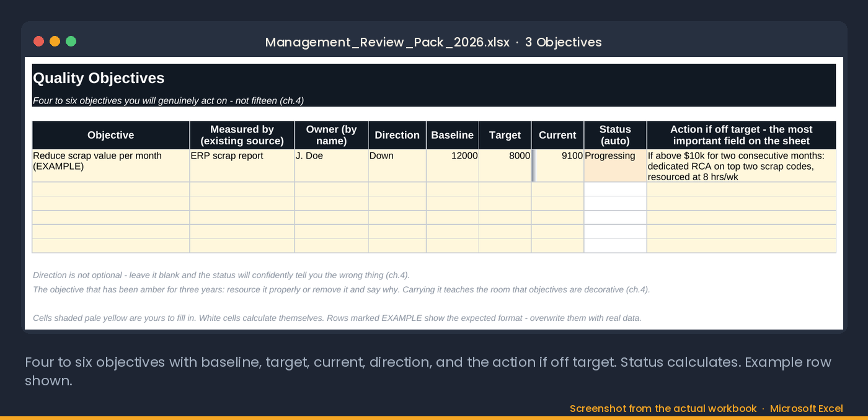This screenshot has width=868, height=420.
Task: Select the target value 8000 cell
Action: coord(505,166)
